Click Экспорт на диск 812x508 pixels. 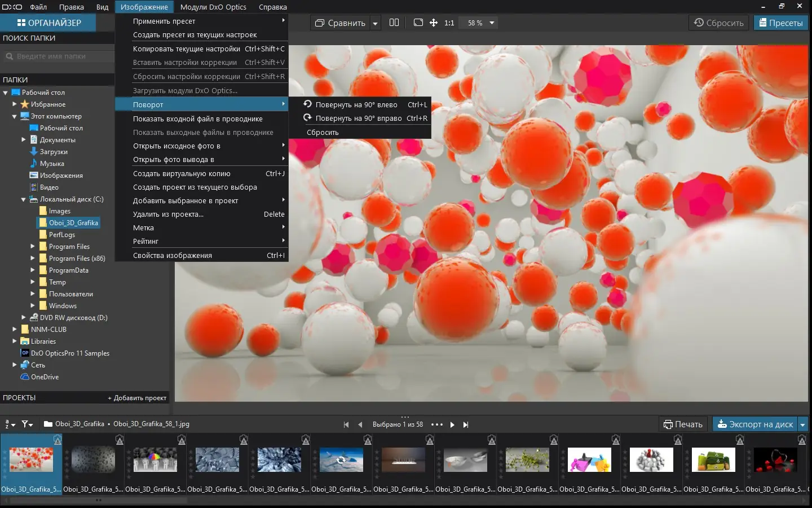click(x=756, y=424)
